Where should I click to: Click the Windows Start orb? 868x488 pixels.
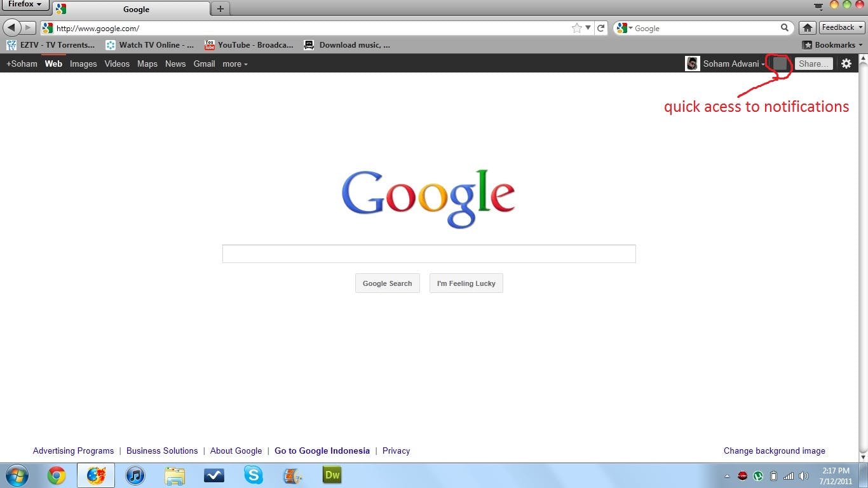click(17, 475)
